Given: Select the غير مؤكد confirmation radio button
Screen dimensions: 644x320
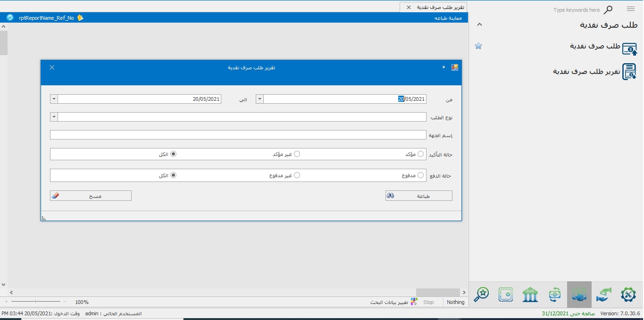Looking at the screenshot, I should tap(297, 154).
